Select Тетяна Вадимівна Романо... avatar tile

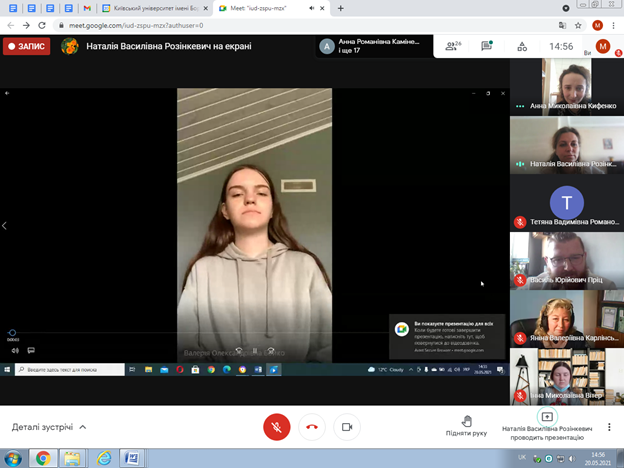click(567, 203)
